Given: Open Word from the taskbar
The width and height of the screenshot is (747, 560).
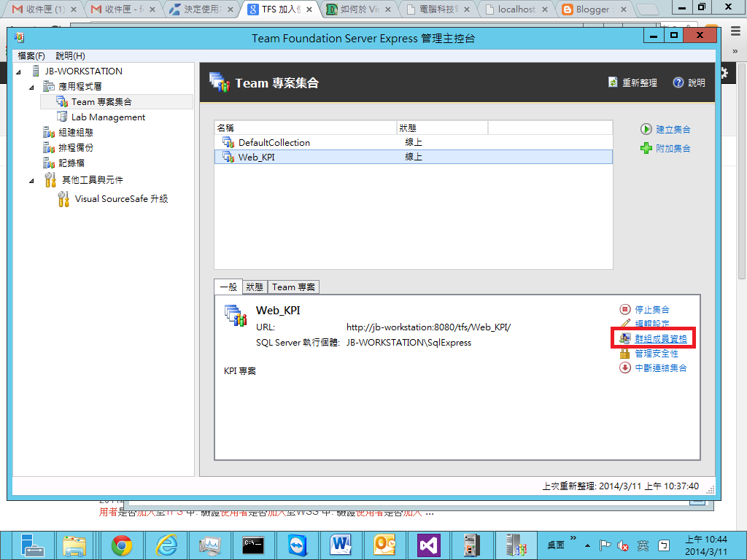Looking at the screenshot, I should (341, 545).
